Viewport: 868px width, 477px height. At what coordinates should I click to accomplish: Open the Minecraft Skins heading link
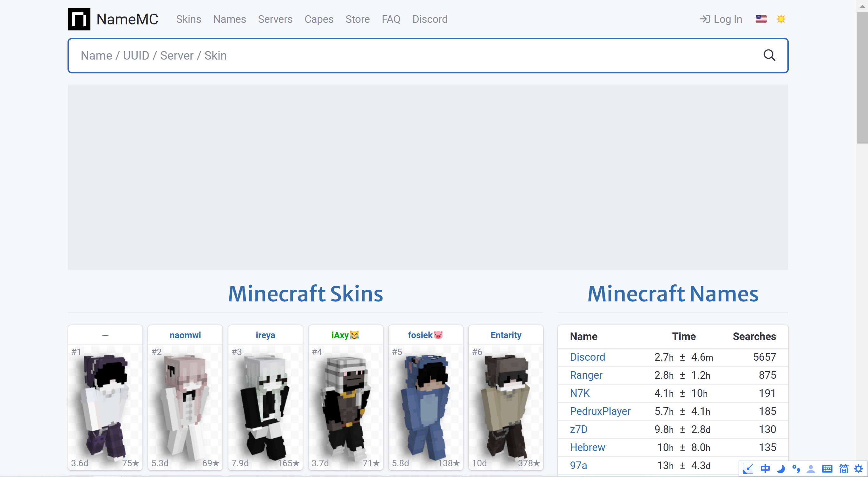point(306,293)
